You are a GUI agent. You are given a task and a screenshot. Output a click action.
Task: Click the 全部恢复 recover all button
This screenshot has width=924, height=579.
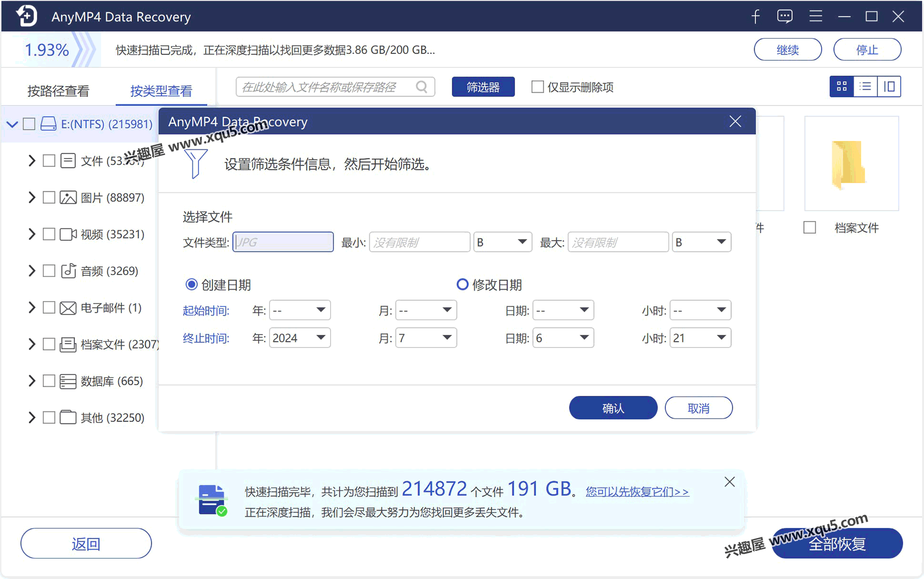[837, 543]
